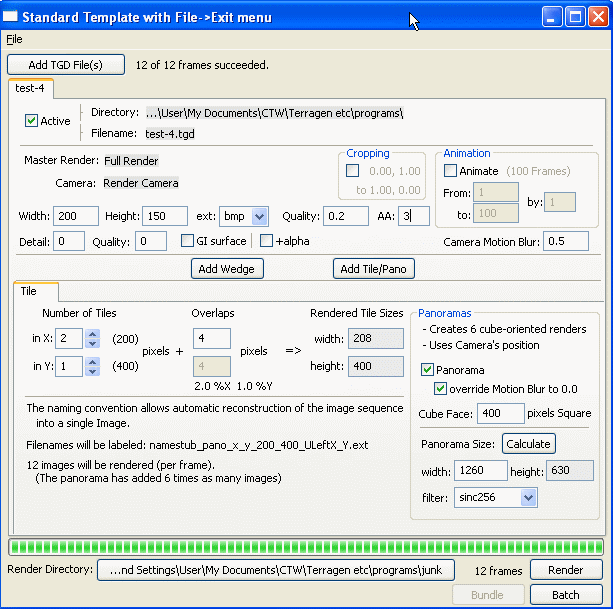Click the Width input field
Screen dimensions: 613x609
(x=76, y=216)
